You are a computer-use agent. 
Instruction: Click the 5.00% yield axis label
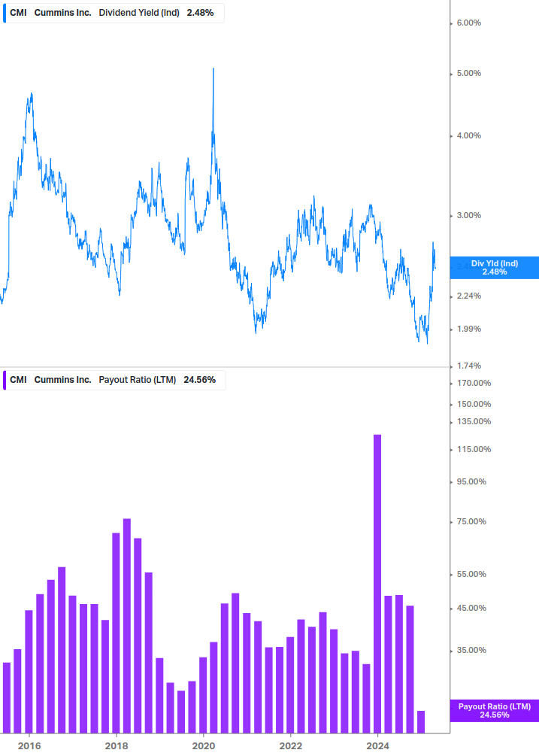pyautogui.click(x=469, y=73)
